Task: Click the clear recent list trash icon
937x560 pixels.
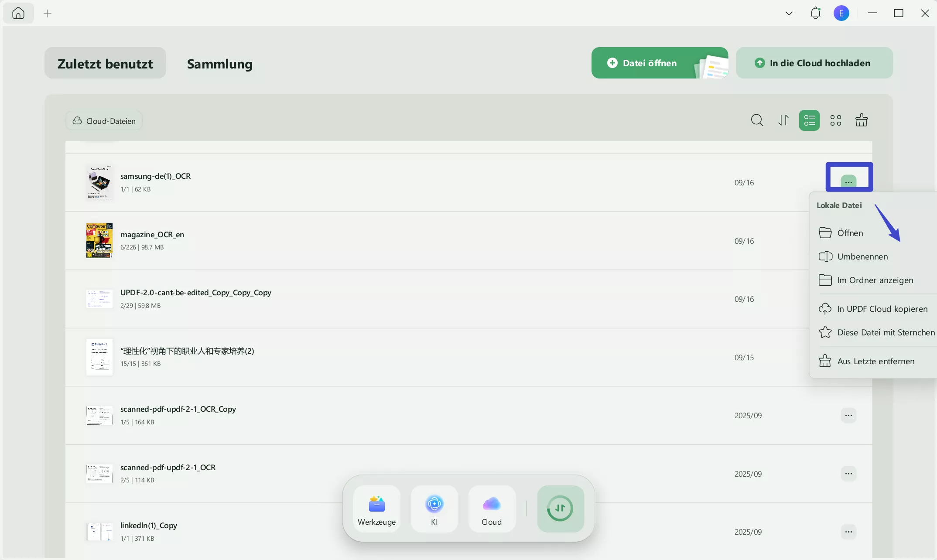Action: [x=861, y=120]
